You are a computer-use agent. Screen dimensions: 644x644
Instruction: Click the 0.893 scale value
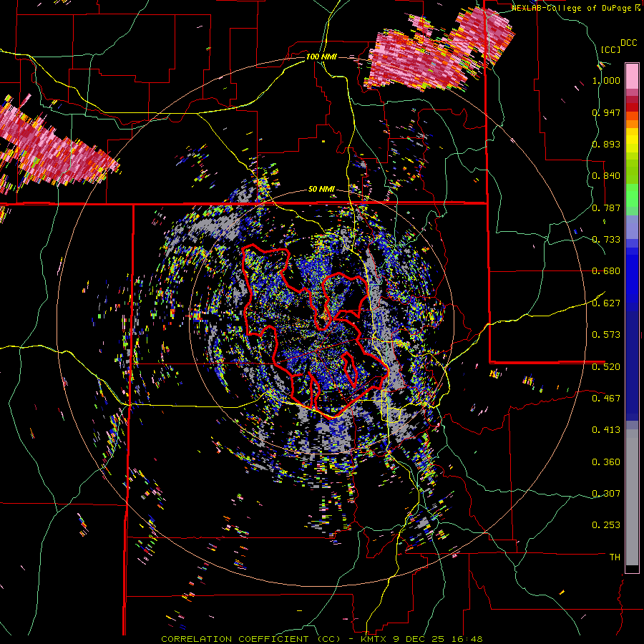(606, 144)
